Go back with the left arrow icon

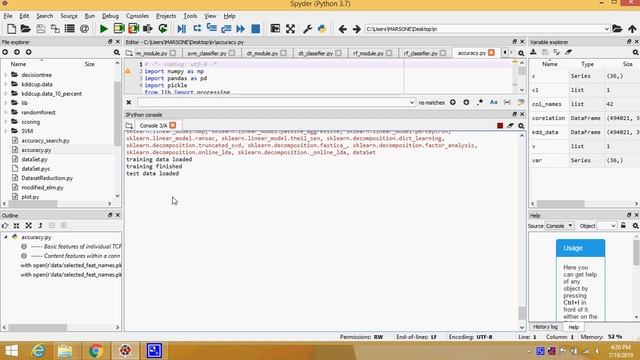point(342,29)
